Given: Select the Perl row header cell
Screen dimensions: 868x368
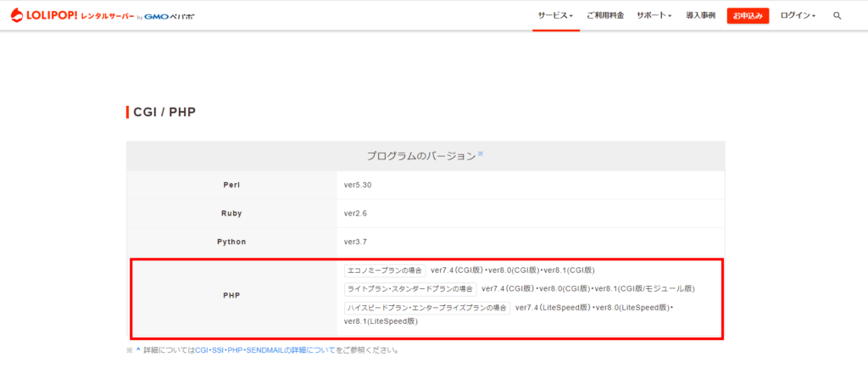Looking at the screenshot, I should (x=231, y=184).
